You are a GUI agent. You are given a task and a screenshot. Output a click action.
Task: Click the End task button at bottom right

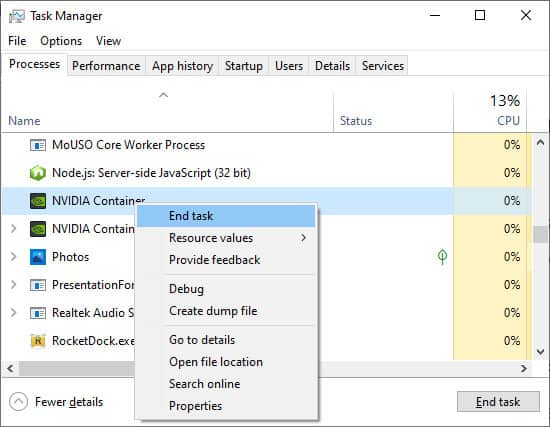[498, 401]
